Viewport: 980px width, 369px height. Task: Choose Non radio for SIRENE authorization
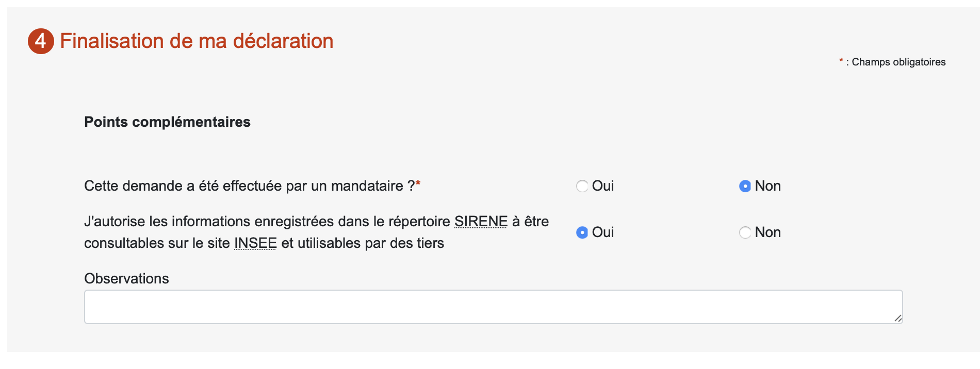tap(745, 232)
